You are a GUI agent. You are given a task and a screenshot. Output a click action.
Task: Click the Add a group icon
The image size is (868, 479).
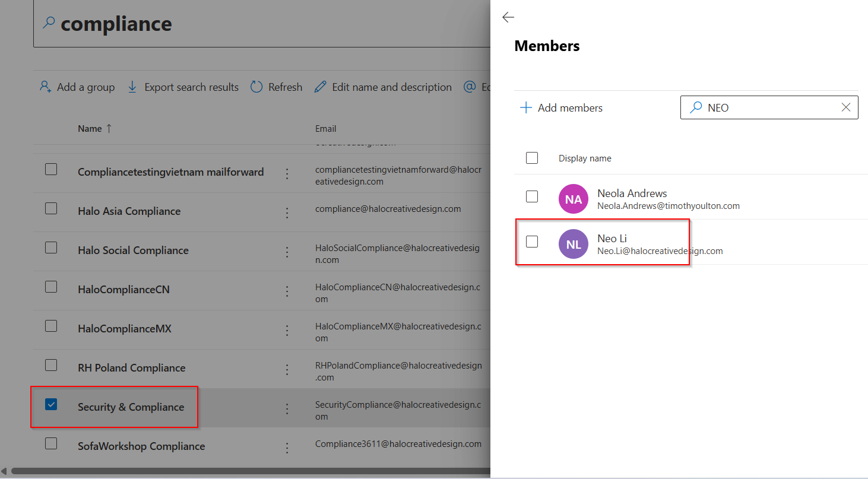pyautogui.click(x=45, y=87)
